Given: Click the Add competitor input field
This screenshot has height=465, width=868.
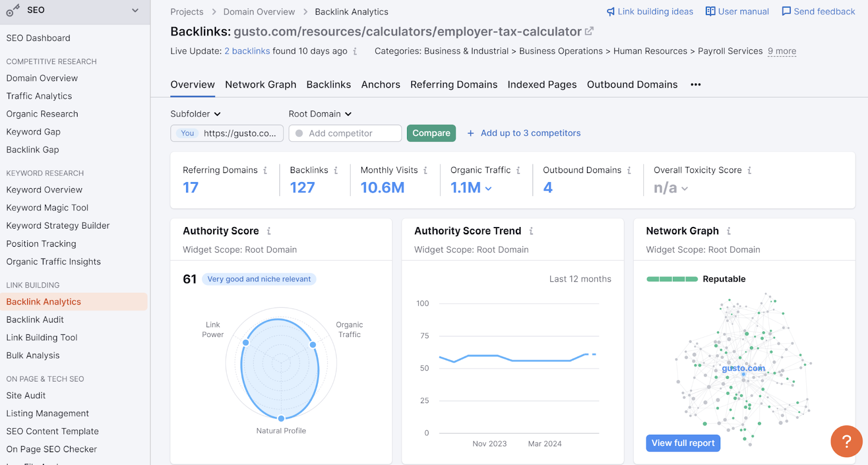Looking at the screenshot, I should [x=345, y=133].
